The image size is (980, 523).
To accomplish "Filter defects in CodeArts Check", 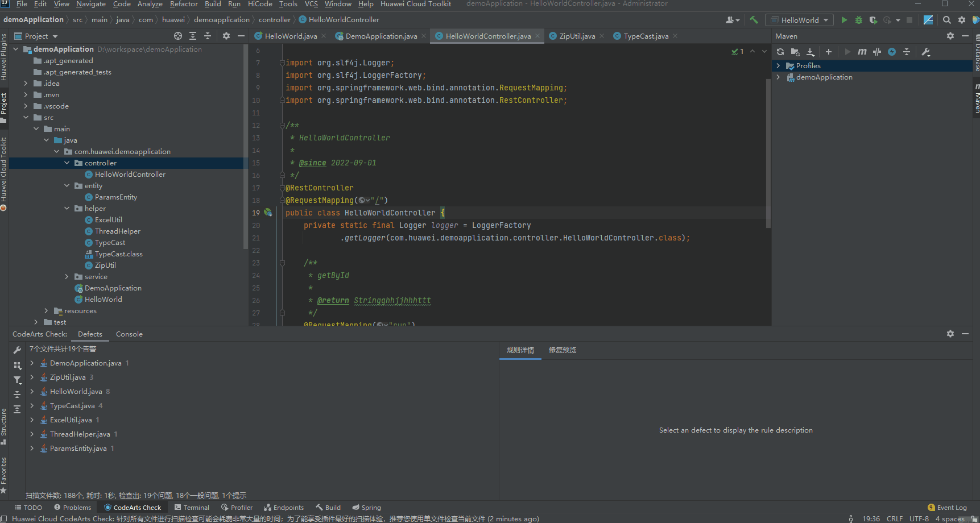I will pyautogui.click(x=17, y=380).
